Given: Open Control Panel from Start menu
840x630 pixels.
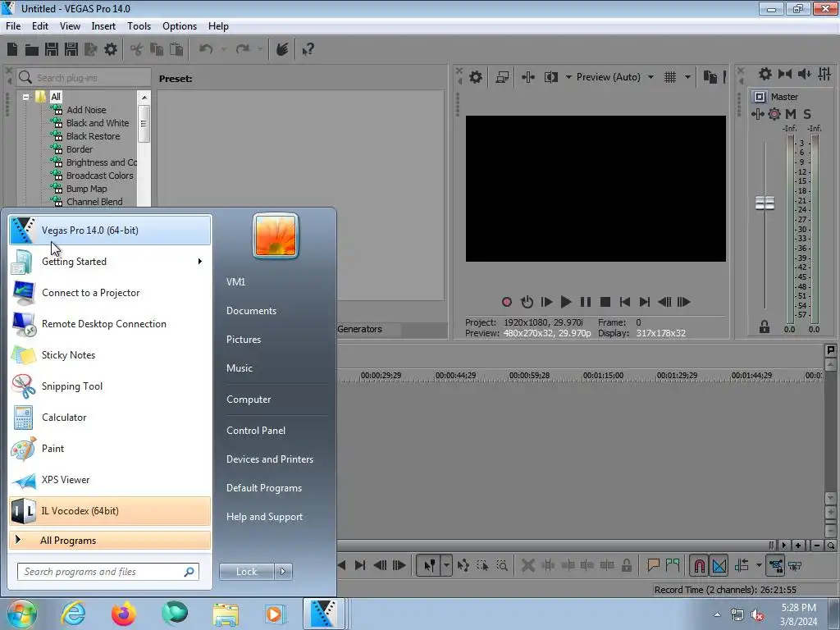Looking at the screenshot, I should pyautogui.click(x=256, y=431).
